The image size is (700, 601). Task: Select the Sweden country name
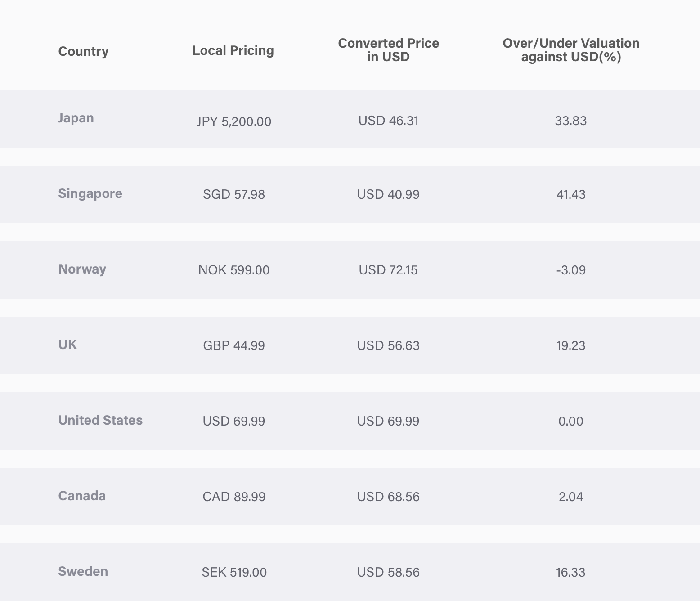tap(83, 571)
